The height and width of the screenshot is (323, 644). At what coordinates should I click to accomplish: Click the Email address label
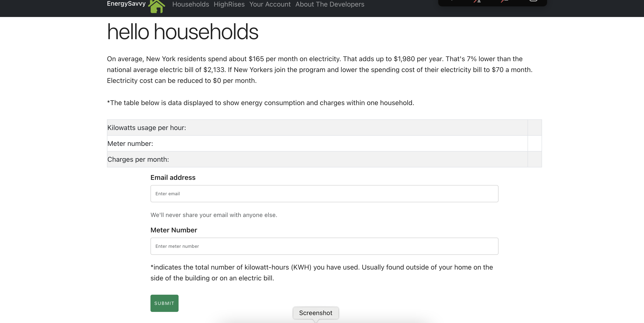173,177
